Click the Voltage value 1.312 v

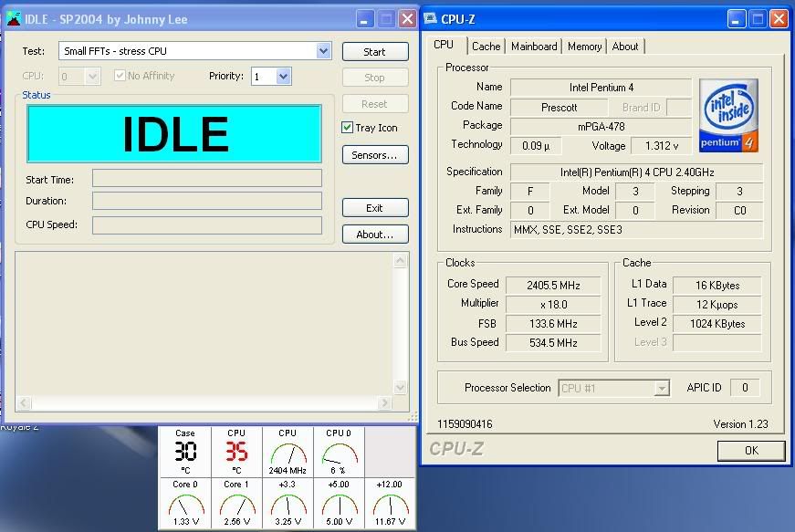(x=661, y=146)
